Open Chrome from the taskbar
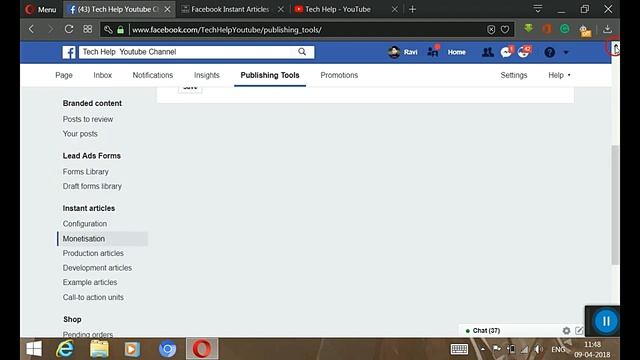This screenshot has height=360, width=640. [167, 349]
